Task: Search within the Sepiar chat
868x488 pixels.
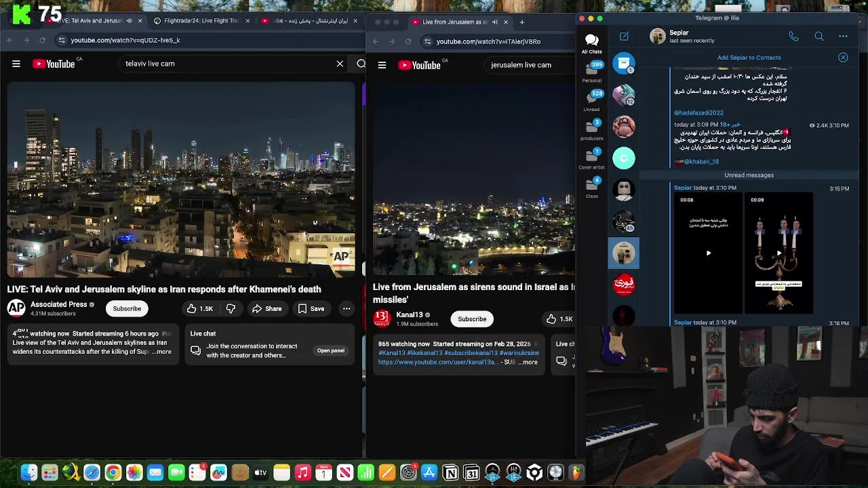Action: (x=819, y=36)
